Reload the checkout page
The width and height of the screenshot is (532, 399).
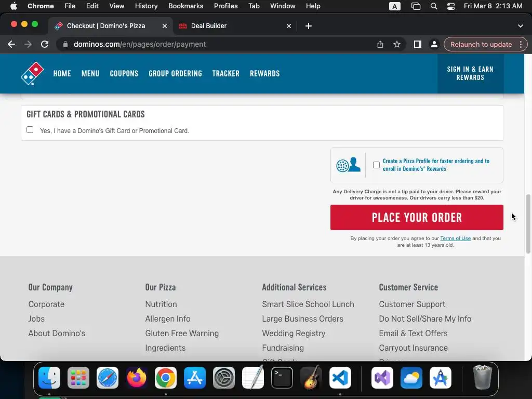(45, 45)
